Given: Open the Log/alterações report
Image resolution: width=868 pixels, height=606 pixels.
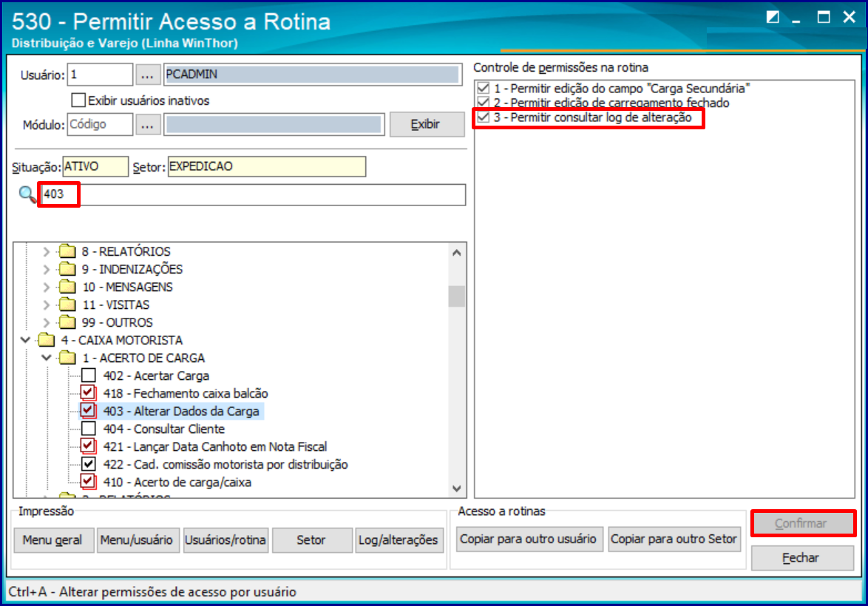Looking at the screenshot, I should click(399, 539).
